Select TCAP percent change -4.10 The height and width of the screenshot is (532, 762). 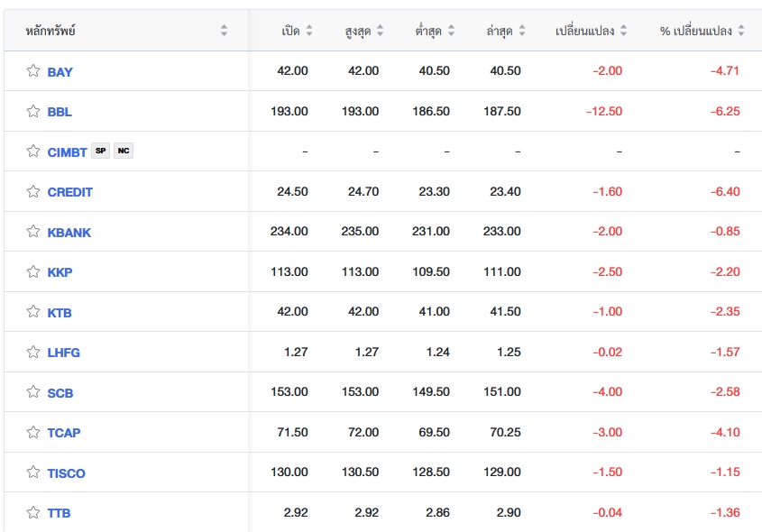point(725,432)
